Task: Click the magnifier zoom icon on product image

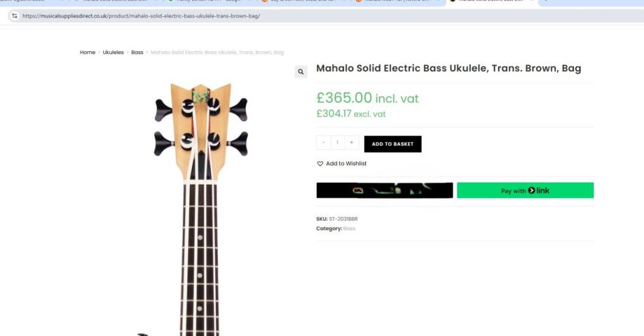Action: pos(301,71)
